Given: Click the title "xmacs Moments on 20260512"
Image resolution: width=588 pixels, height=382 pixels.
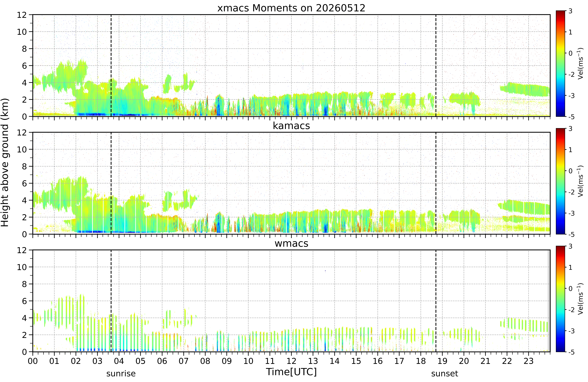Looking at the screenshot, I should 291,8.
